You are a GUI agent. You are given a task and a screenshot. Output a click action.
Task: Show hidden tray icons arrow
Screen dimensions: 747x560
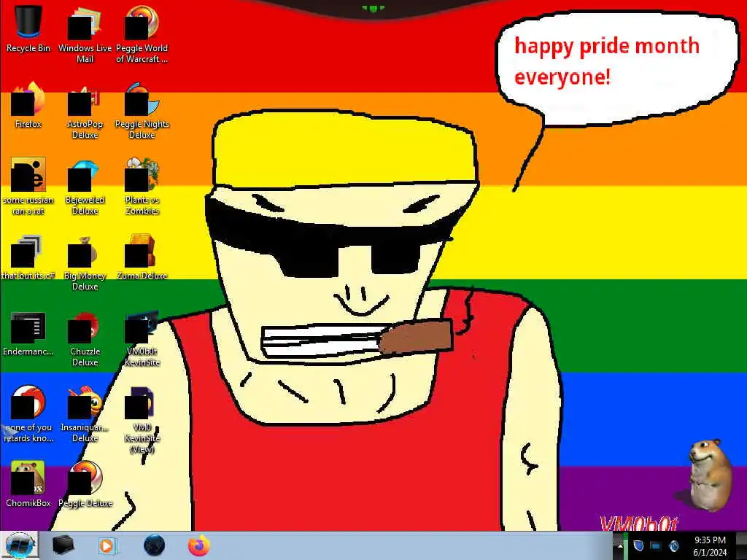[x=620, y=546]
